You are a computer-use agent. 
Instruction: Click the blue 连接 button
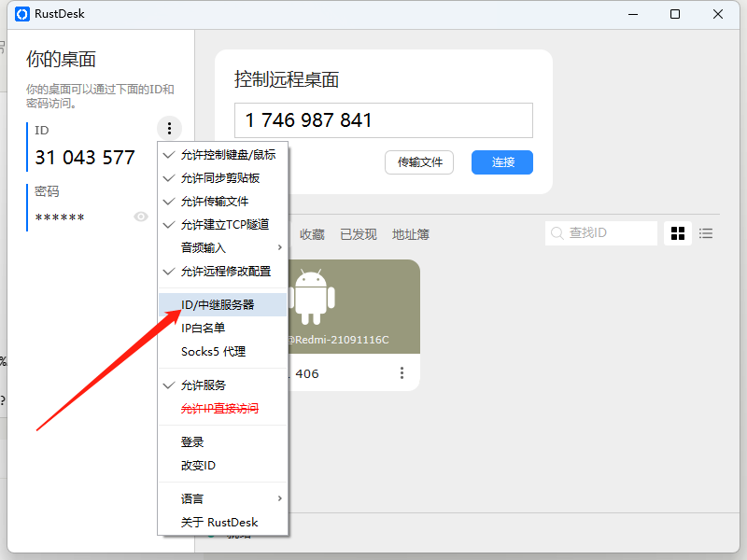pyautogui.click(x=502, y=162)
